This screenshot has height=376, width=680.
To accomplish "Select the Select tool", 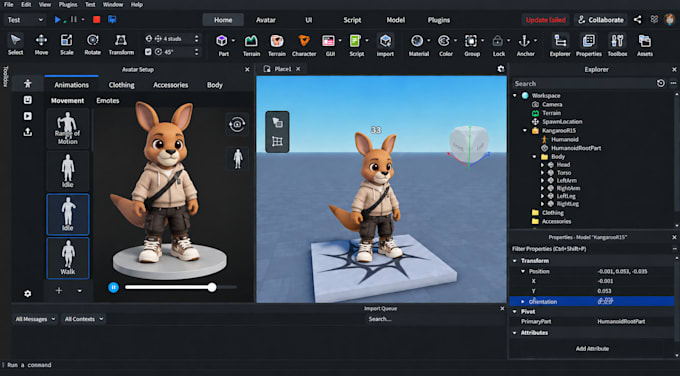I will tap(15, 45).
